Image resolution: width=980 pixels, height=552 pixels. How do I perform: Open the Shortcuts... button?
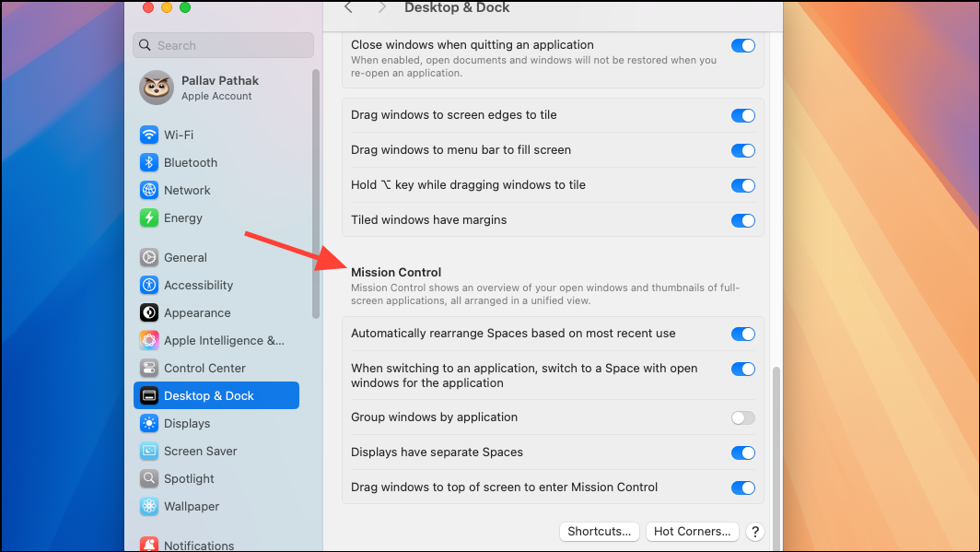(x=600, y=532)
